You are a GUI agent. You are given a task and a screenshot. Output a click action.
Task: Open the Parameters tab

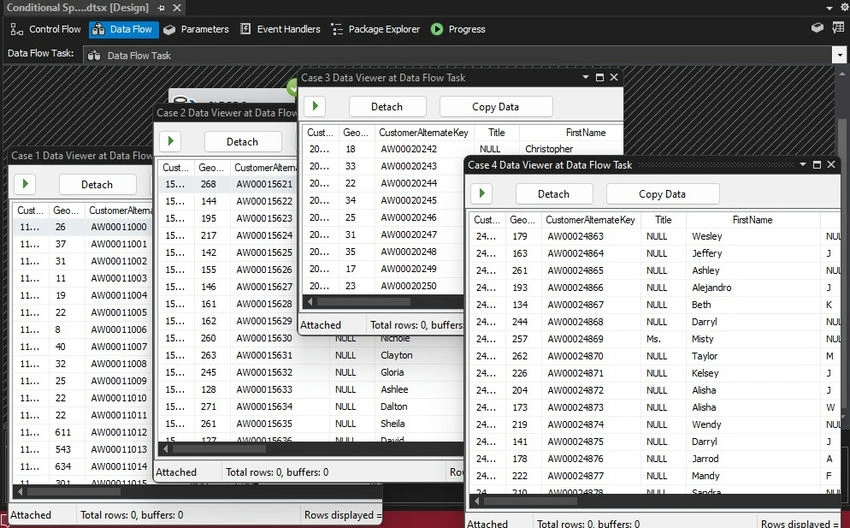tap(196, 29)
